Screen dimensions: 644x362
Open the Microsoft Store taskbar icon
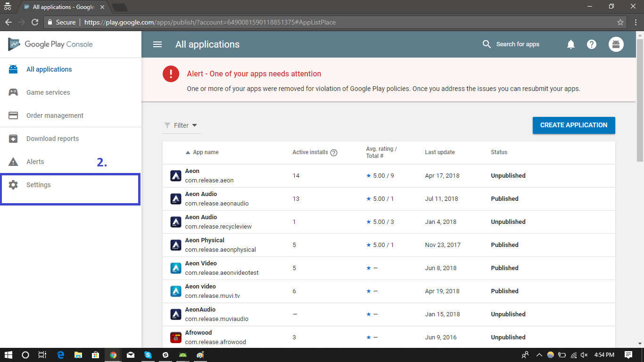(96, 355)
